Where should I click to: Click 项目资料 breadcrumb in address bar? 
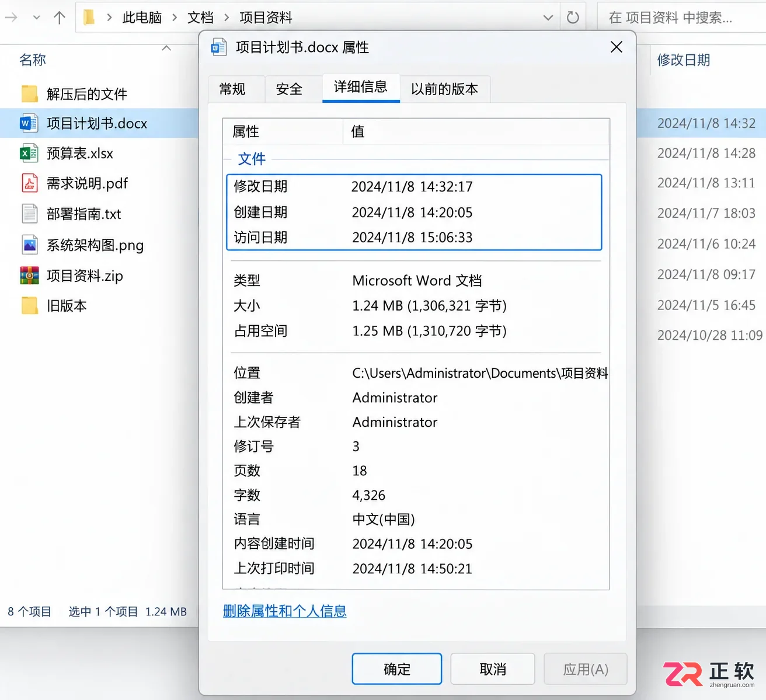tap(266, 18)
